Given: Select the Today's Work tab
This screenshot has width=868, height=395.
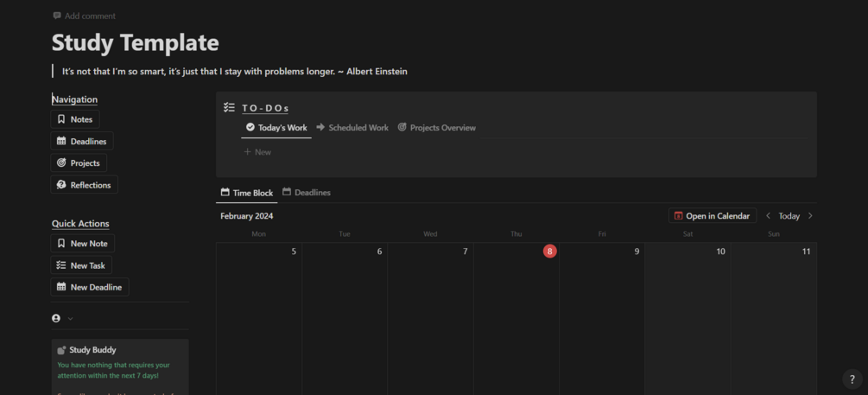Looking at the screenshot, I should [x=276, y=128].
